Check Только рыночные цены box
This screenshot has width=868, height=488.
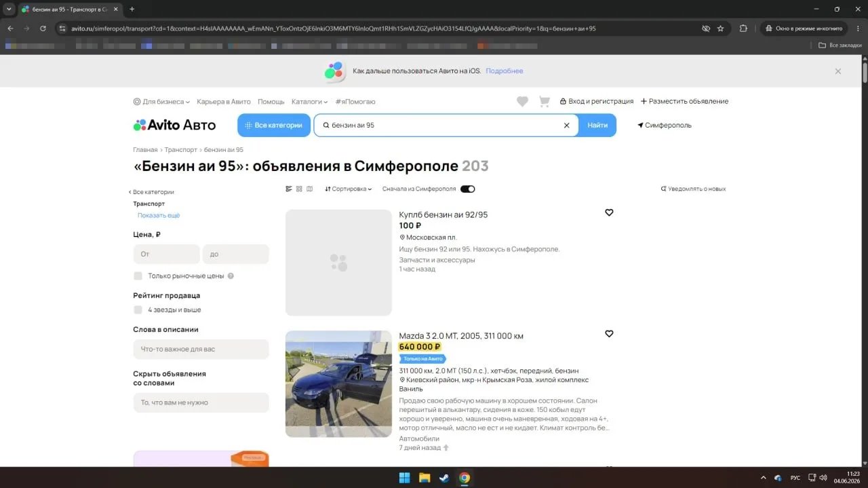click(x=138, y=276)
